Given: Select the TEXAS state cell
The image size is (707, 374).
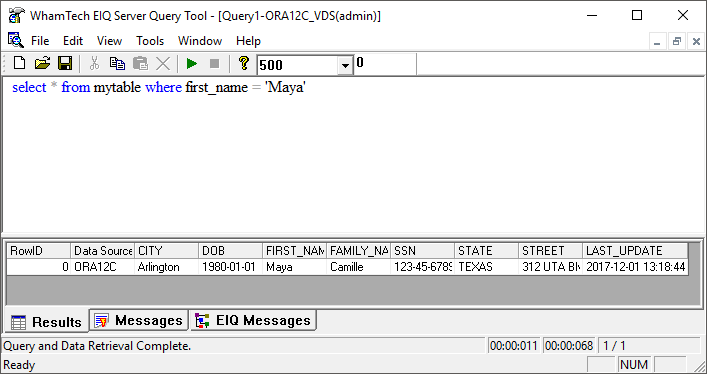Looking at the screenshot, I should click(487, 267).
